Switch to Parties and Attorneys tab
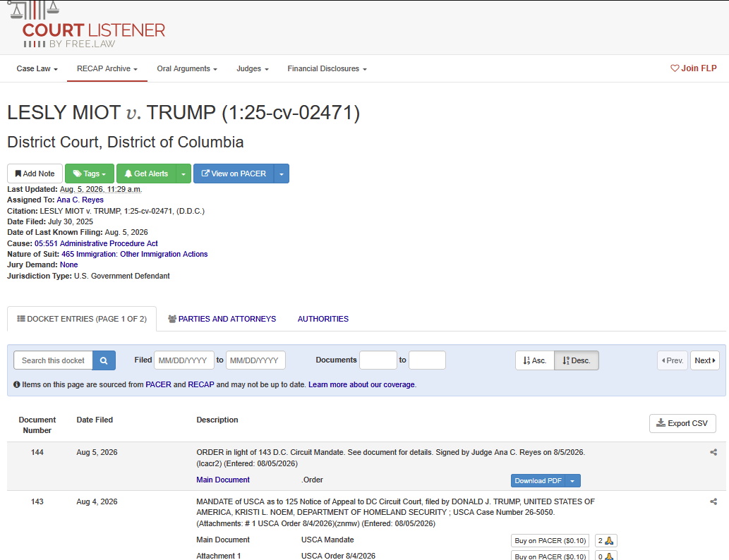The height and width of the screenshot is (560, 729). 222,319
